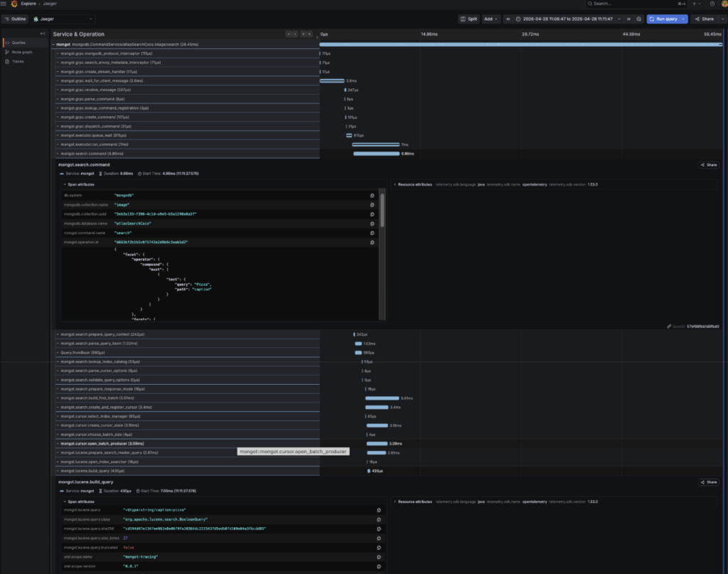The height and width of the screenshot is (574, 728).
Task: Click Collapse +1 level in the Service & Operation header
Action: (295, 34)
